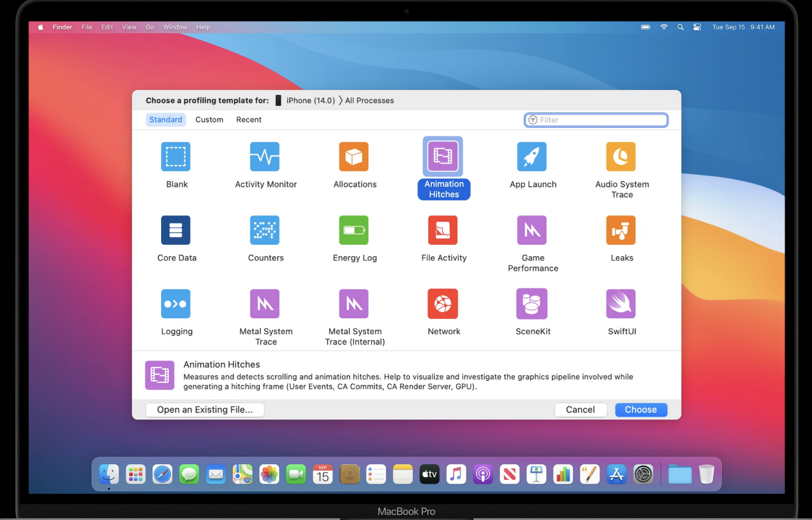
Task: Open Mail from the Dock
Action: 216,474
